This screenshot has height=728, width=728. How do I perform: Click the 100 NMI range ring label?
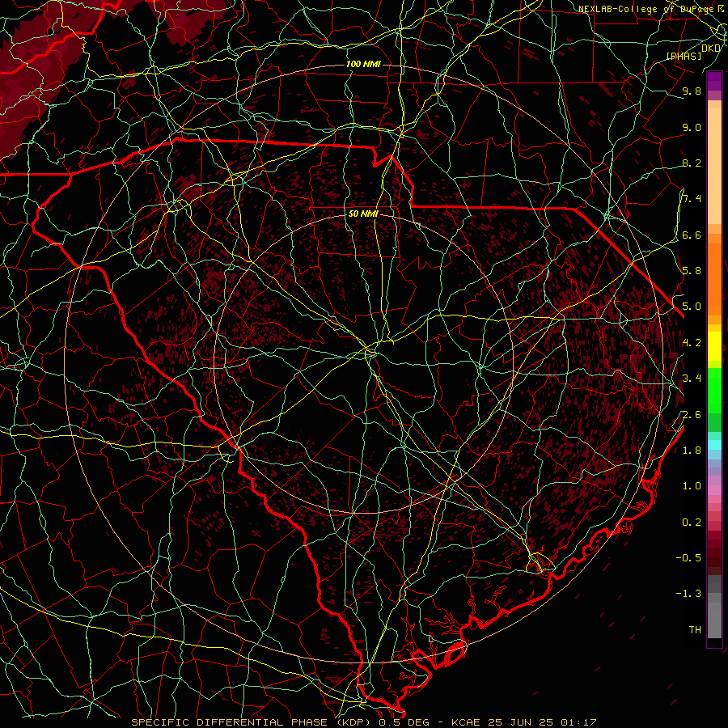pyautogui.click(x=363, y=64)
